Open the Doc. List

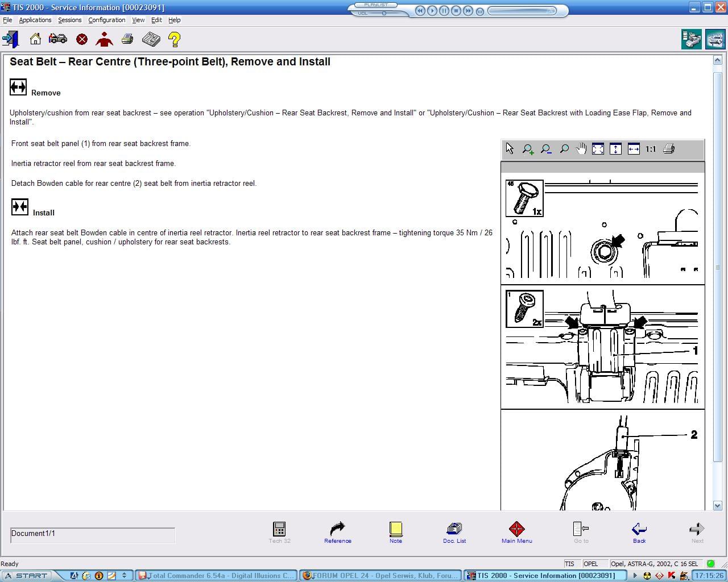[454, 533]
